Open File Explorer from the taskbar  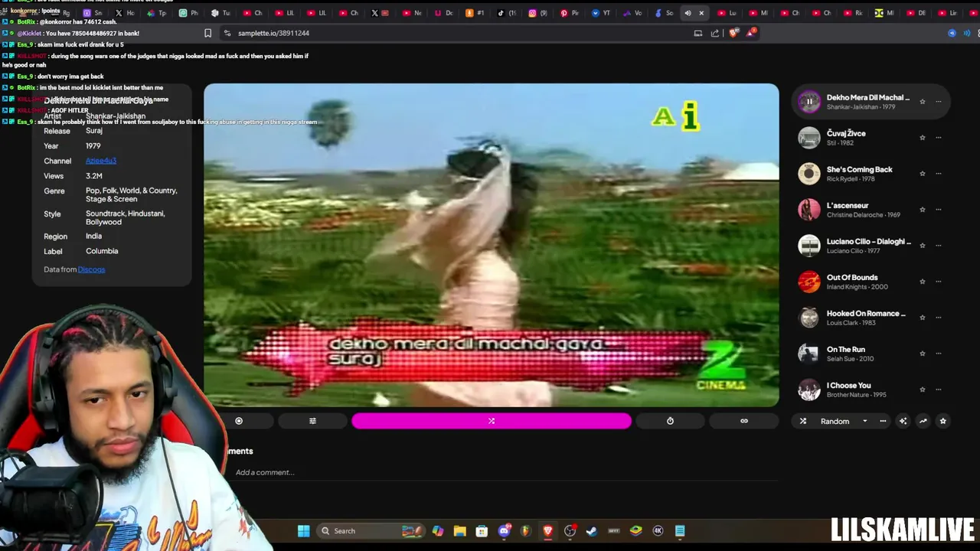tap(459, 531)
